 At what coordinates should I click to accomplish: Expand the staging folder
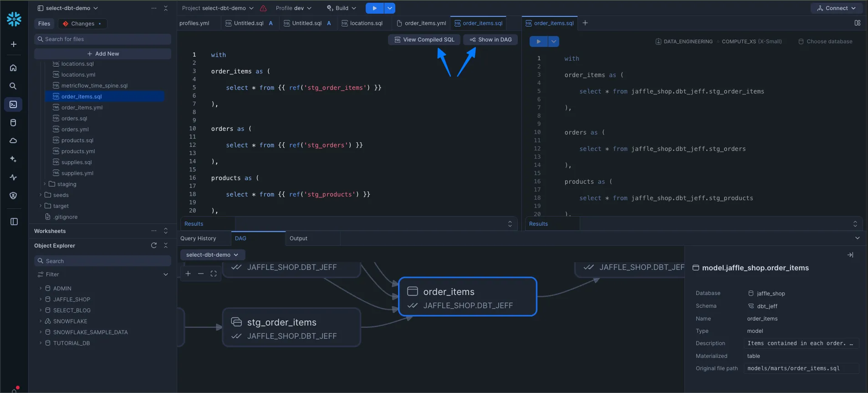point(45,184)
